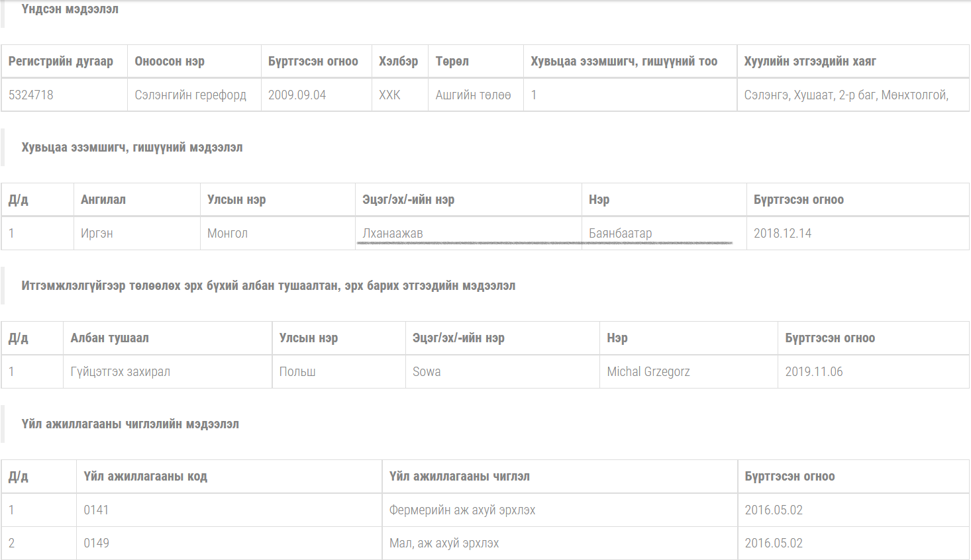Click the Оноосон нэр column header
Viewport: 971px width, 560px height.
tap(170, 62)
